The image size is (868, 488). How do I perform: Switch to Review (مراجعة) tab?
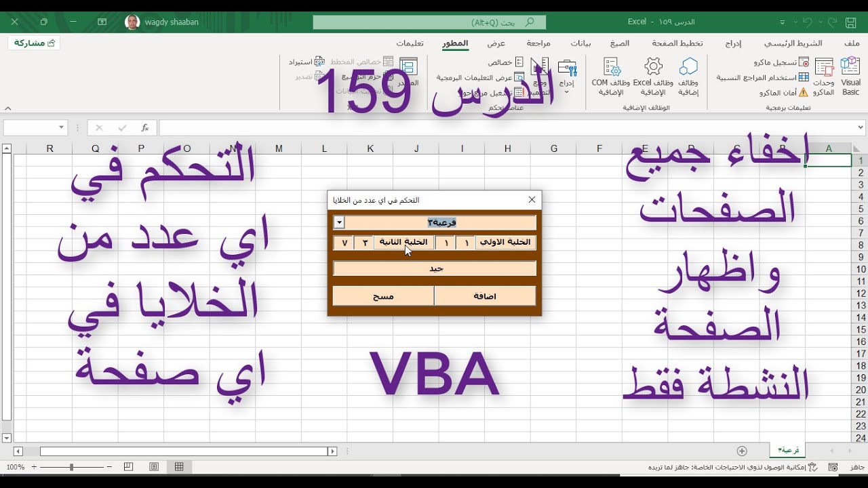click(539, 43)
